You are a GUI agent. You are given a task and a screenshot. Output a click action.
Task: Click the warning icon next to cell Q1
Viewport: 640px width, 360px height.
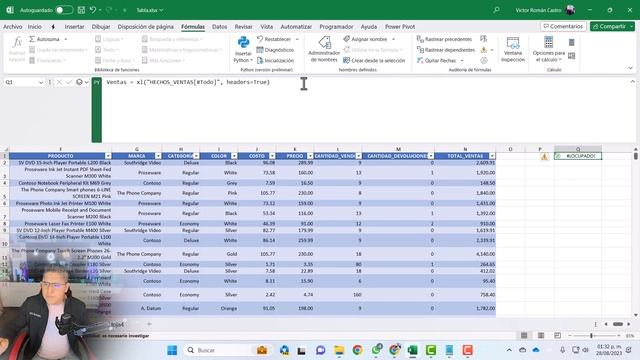point(544,156)
